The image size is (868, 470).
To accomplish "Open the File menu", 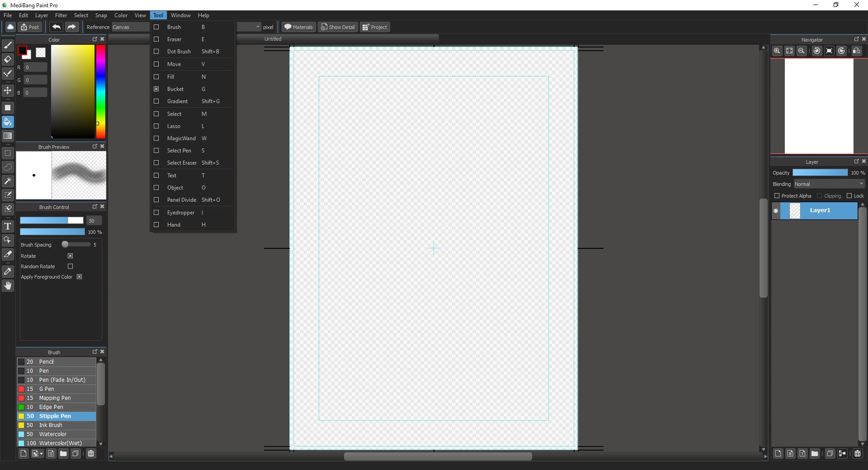I will (x=8, y=15).
